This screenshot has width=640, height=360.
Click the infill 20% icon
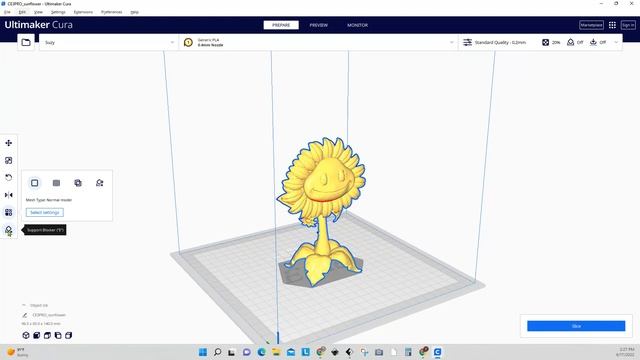pos(545,42)
